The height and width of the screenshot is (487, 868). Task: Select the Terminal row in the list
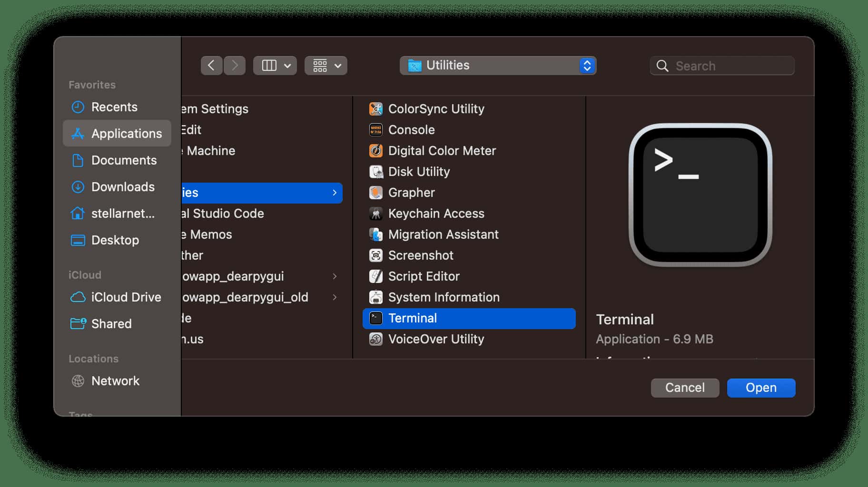pos(469,318)
